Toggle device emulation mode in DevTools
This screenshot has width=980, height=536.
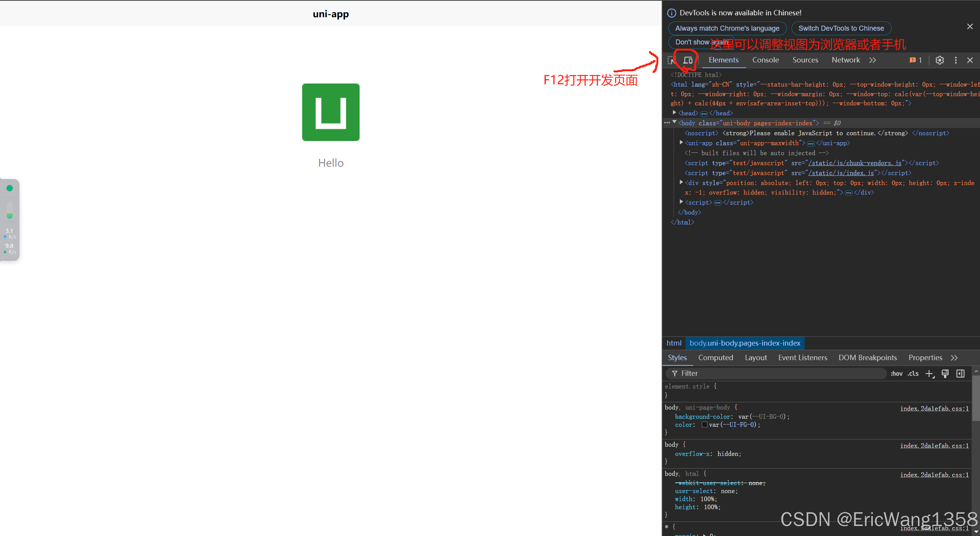(687, 60)
